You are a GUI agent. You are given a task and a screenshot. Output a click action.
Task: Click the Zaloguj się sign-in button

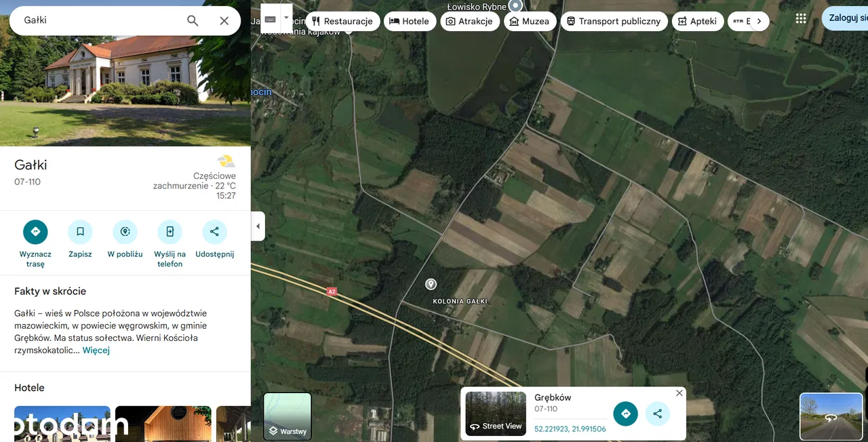point(847,18)
